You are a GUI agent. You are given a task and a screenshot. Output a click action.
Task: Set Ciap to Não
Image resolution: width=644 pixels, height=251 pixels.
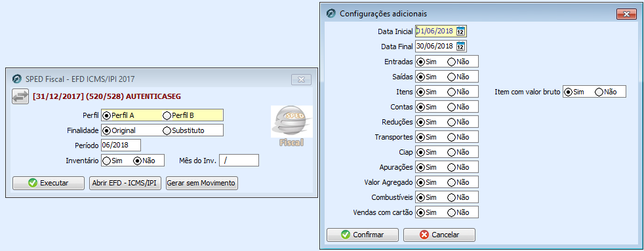(x=458, y=152)
